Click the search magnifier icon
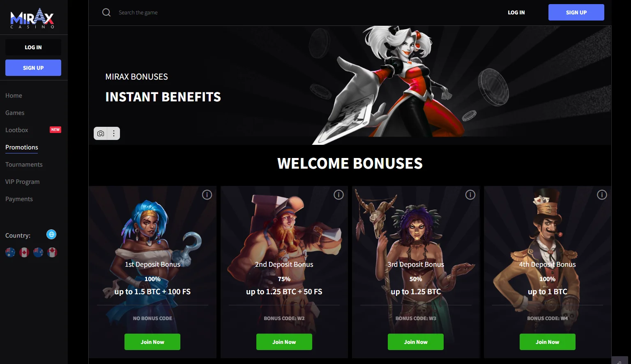Screen dimensions: 631x364 click(x=106, y=12)
